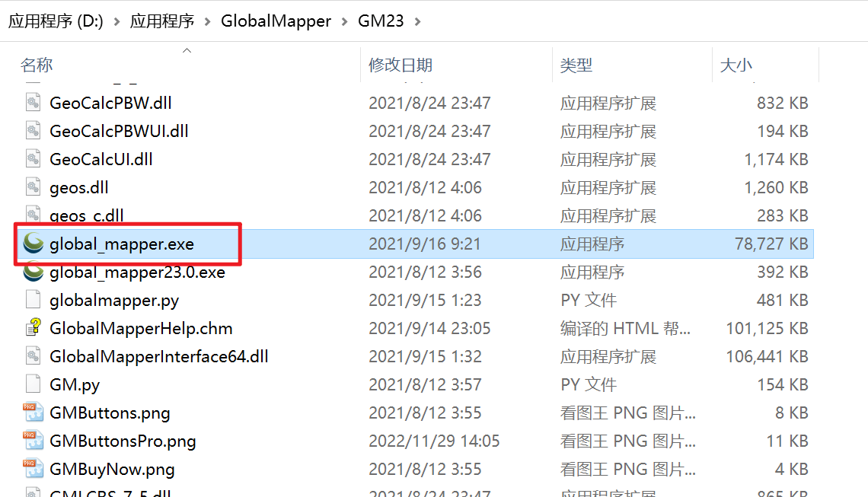This screenshot has width=868, height=497.
Task: Select file name global_mapper.exe
Action: pos(122,244)
